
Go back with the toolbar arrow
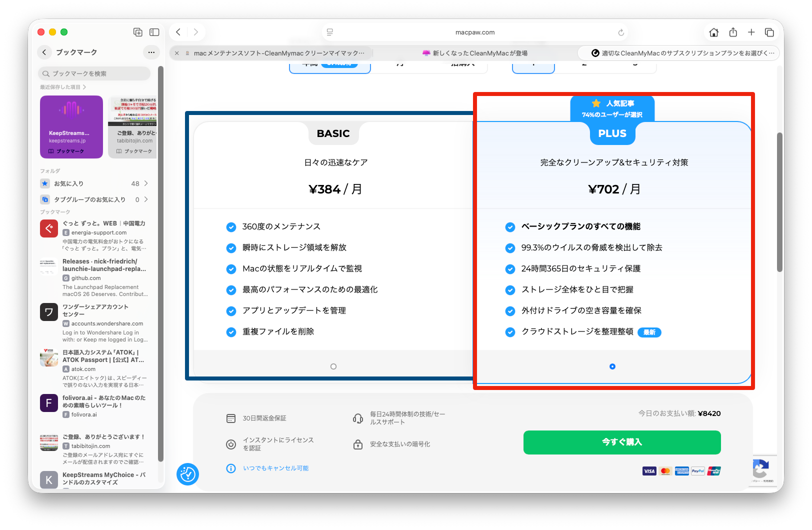pos(178,32)
